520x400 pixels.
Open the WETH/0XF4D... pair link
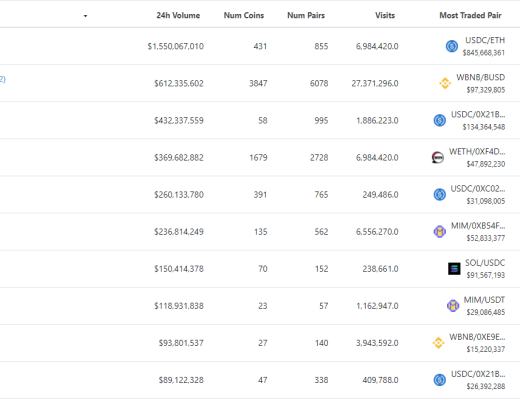(477, 152)
